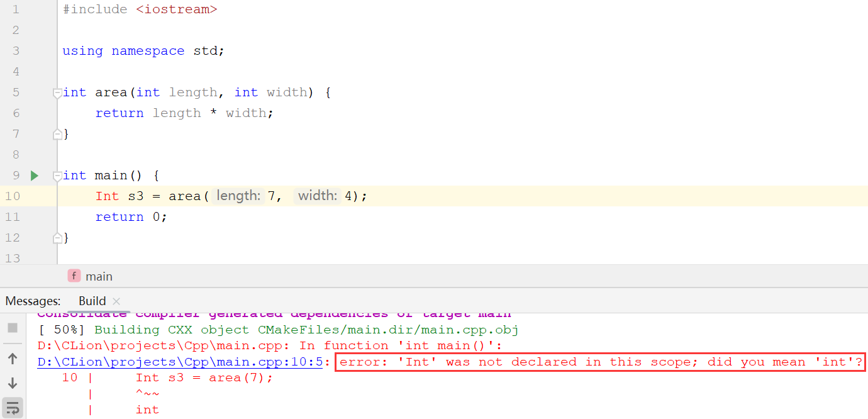Toggle soft-wrap in Build output
Screen dimensions: 868x419
13,408
